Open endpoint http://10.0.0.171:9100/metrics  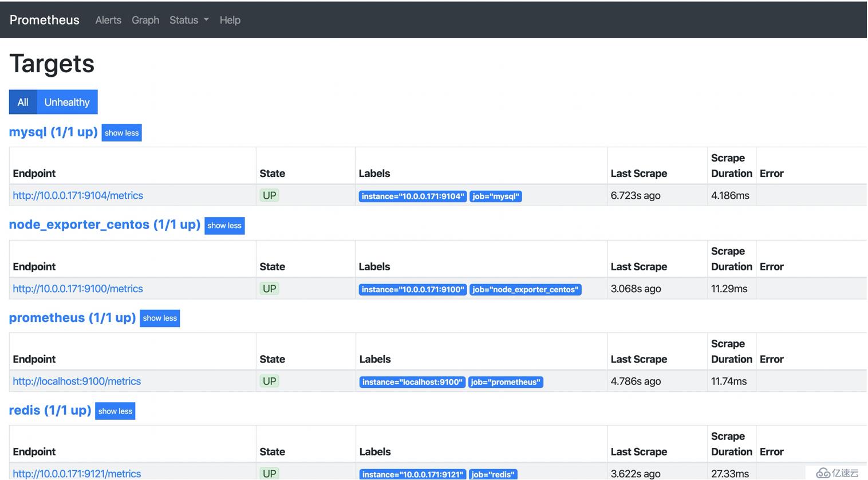click(78, 289)
